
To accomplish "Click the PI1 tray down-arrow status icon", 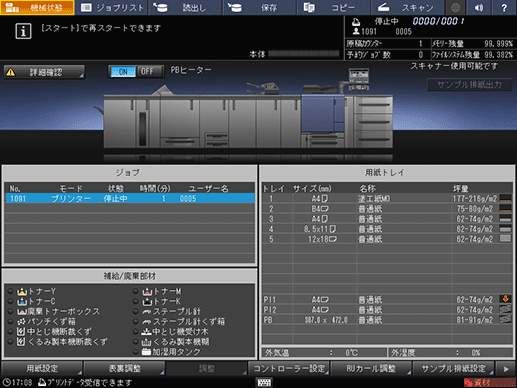I will coord(505,299).
